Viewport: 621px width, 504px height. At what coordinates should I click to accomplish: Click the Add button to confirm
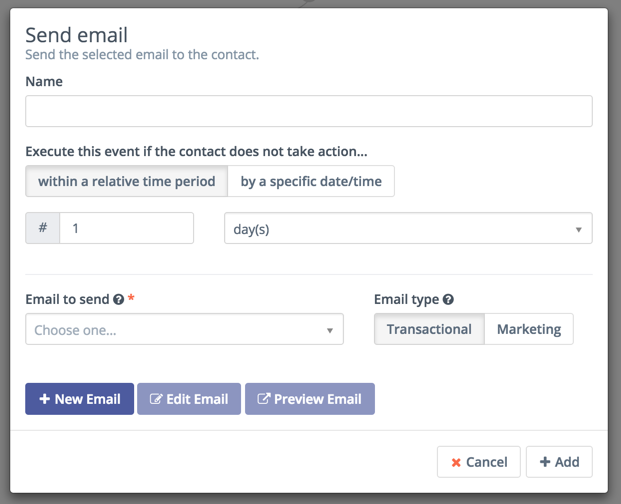[x=559, y=462]
